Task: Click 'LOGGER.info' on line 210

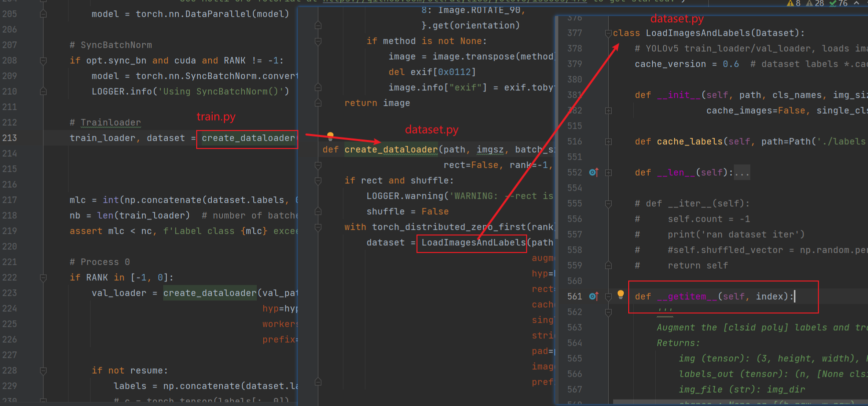Action: pyautogui.click(x=122, y=91)
